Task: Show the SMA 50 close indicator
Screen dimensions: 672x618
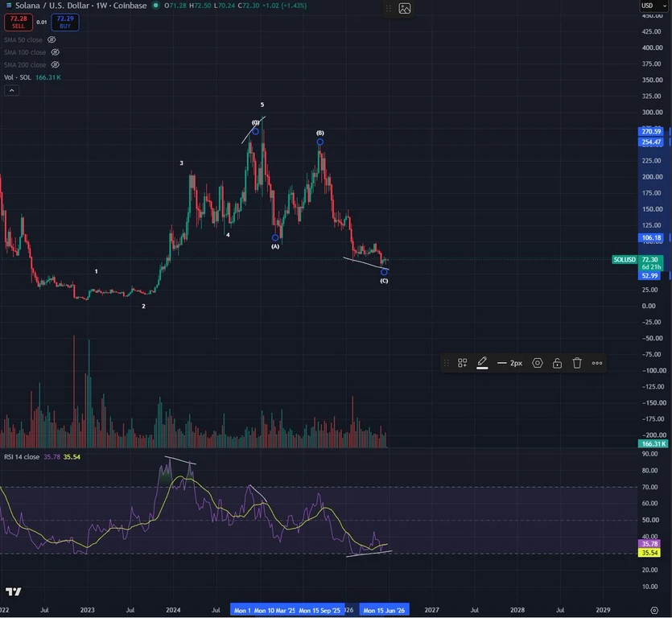Action: pos(52,40)
